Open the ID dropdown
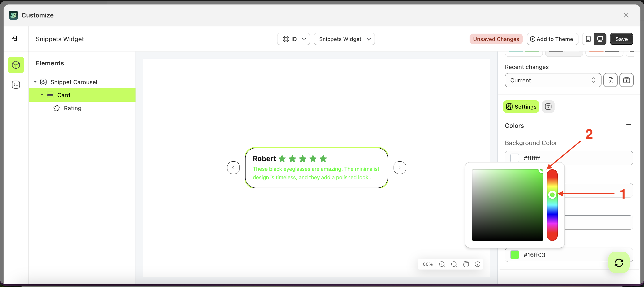This screenshot has width=644, height=287. click(x=293, y=39)
